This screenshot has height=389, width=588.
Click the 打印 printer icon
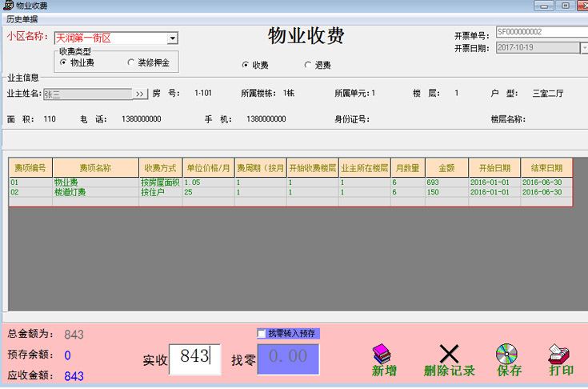[558, 354]
